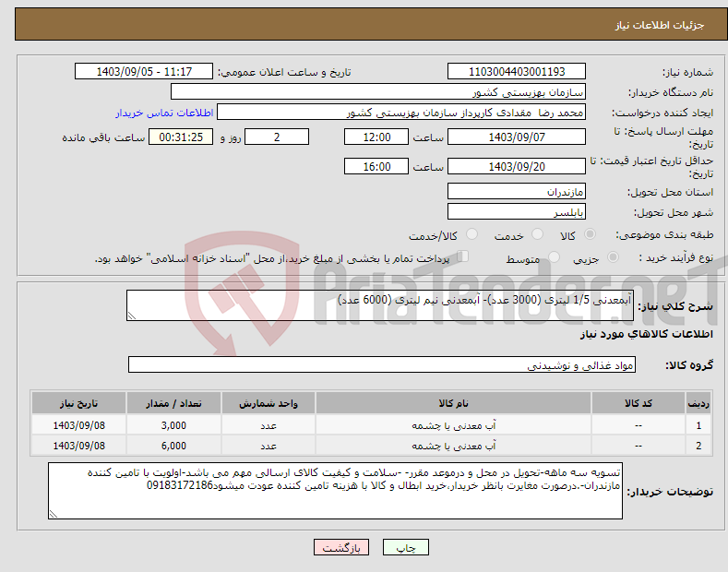Click quantity cell 6,000
Screen dimensions: 728x572
coord(173,446)
